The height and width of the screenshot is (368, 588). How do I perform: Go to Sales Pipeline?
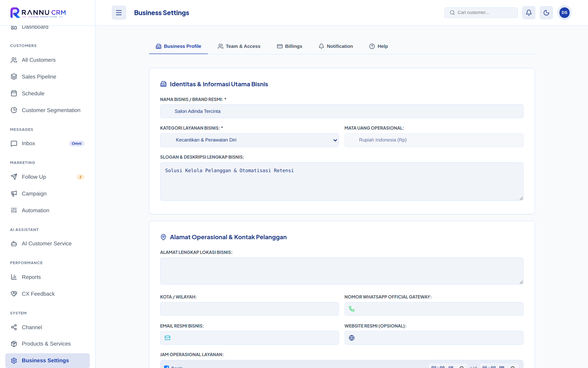pyautogui.click(x=48, y=77)
